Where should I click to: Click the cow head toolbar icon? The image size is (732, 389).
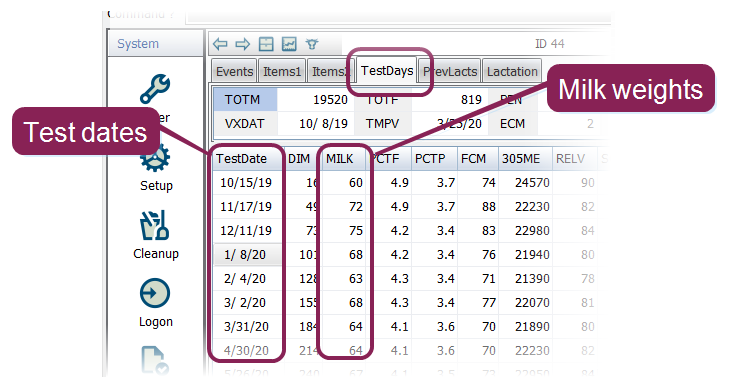coord(312,44)
